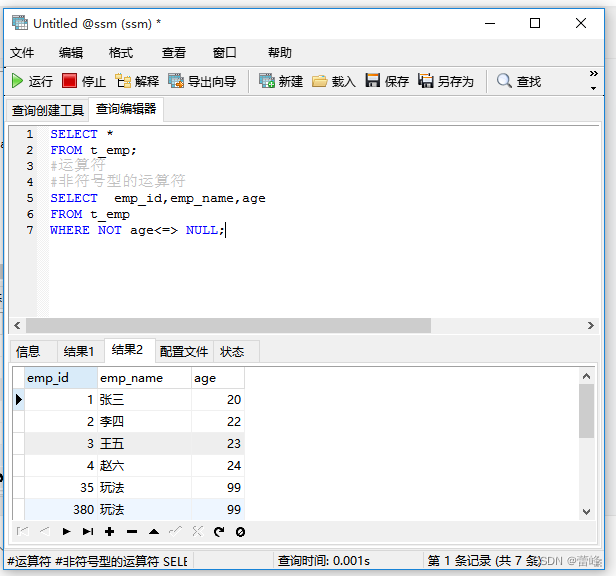
Task: Load a file with 载入
Action: pyautogui.click(x=334, y=81)
